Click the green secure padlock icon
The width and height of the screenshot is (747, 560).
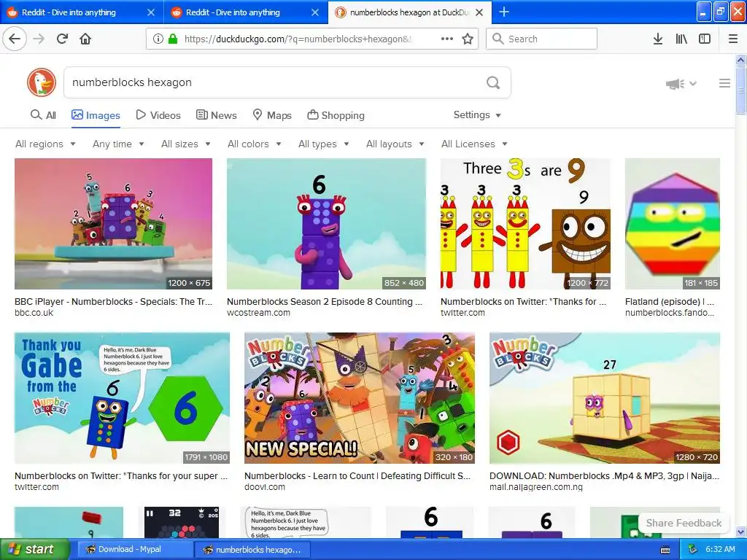(x=172, y=39)
